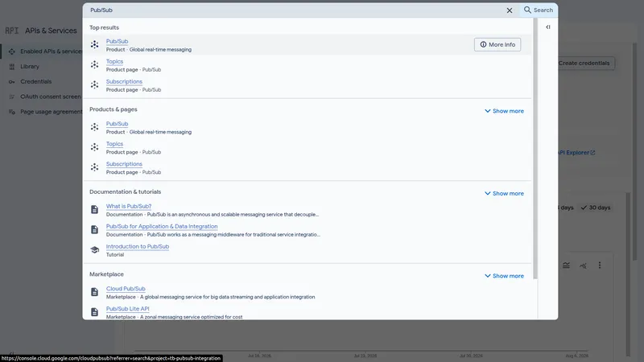Collapse the side panel arrow icon
This screenshot has width=644, height=362.
click(548, 27)
